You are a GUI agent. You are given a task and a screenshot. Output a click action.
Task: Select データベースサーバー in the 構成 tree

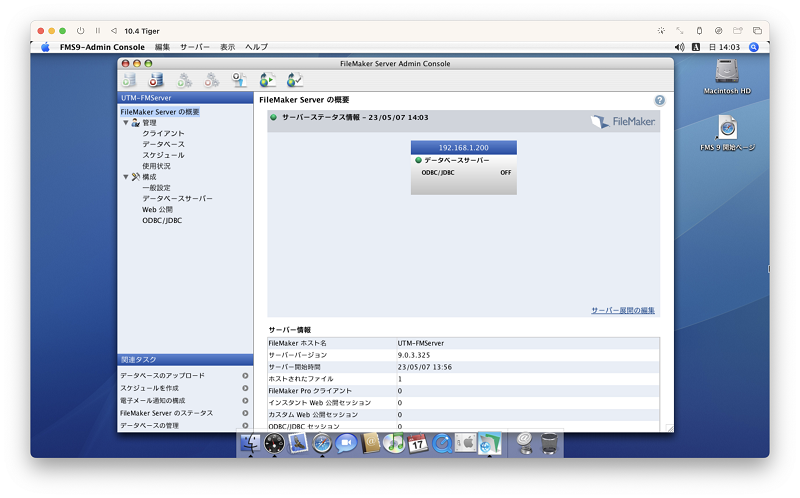pos(177,198)
